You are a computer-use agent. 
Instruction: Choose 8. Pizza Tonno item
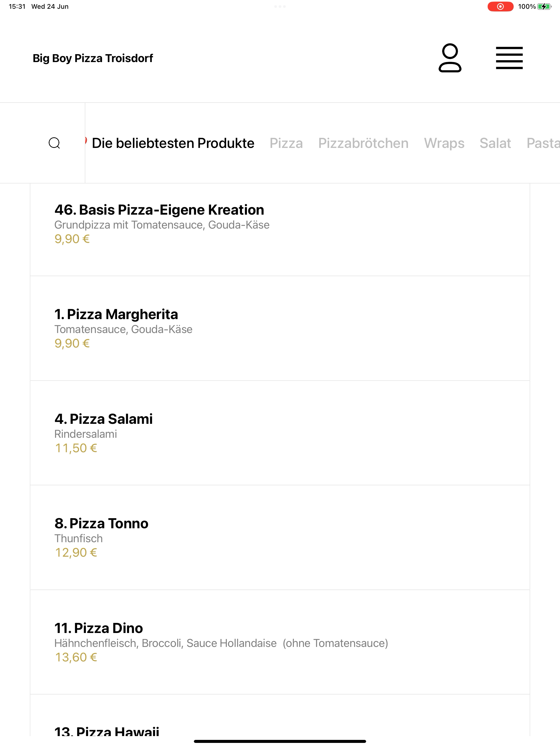[x=280, y=538]
